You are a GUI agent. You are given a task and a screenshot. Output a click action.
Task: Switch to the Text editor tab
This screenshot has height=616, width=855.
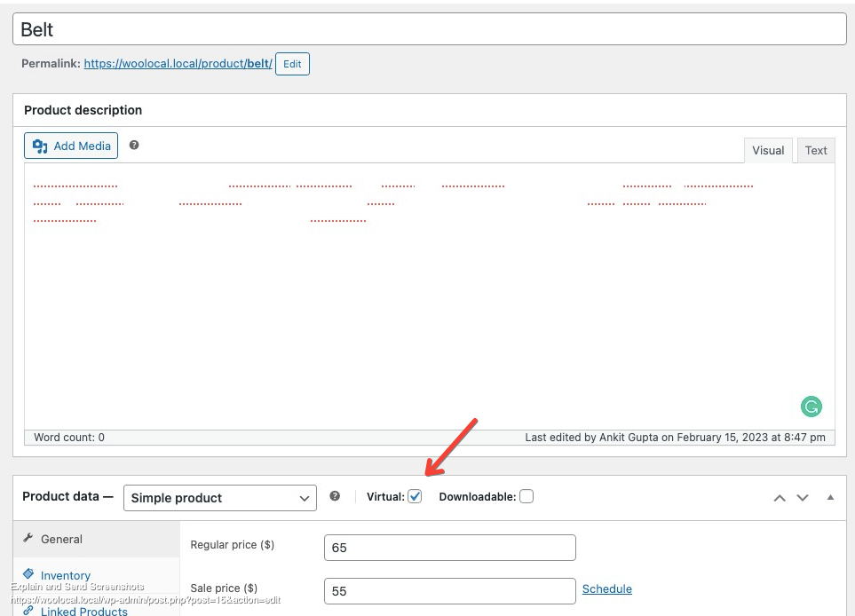[816, 151]
